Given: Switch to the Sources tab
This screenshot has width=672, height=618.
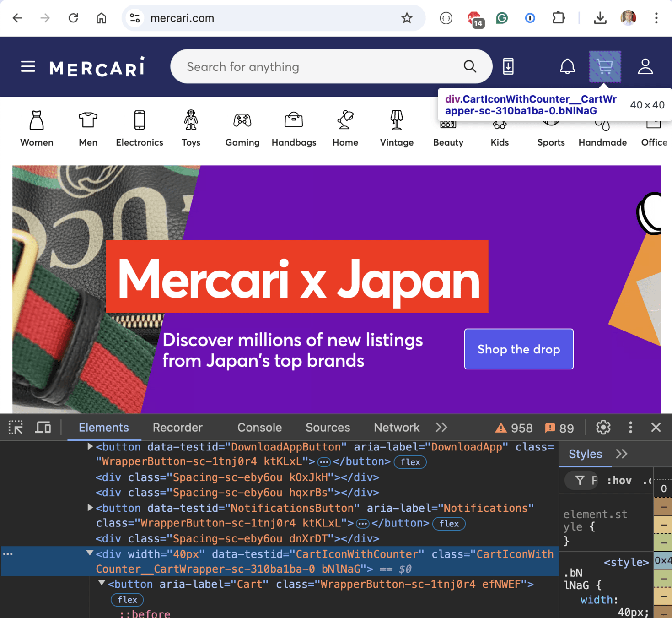Looking at the screenshot, I should (328, 428).
